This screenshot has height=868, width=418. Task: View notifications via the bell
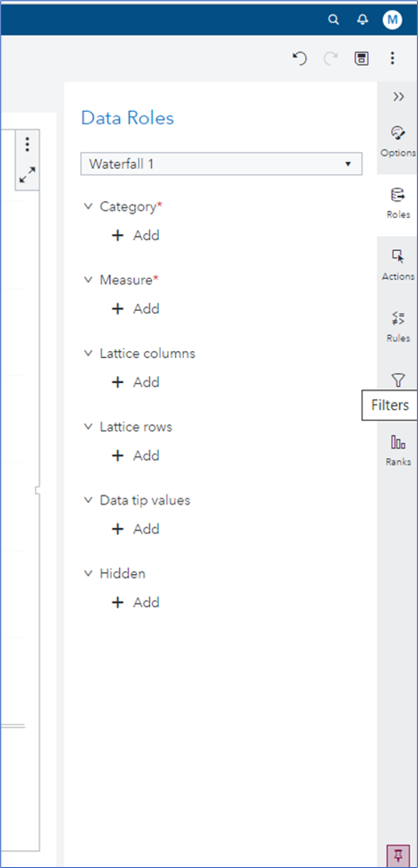coord(362,19)
